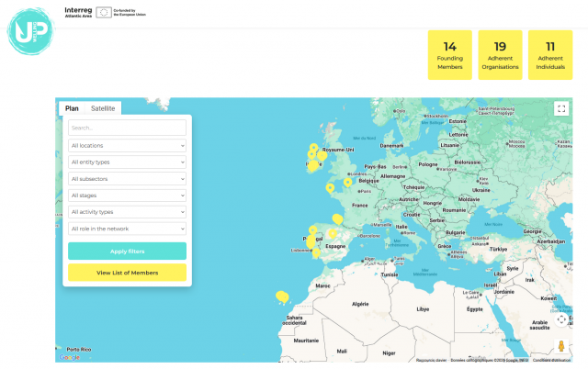Focus the Search input field
This screenshot has height=369, width=588.
coord(127,129)
